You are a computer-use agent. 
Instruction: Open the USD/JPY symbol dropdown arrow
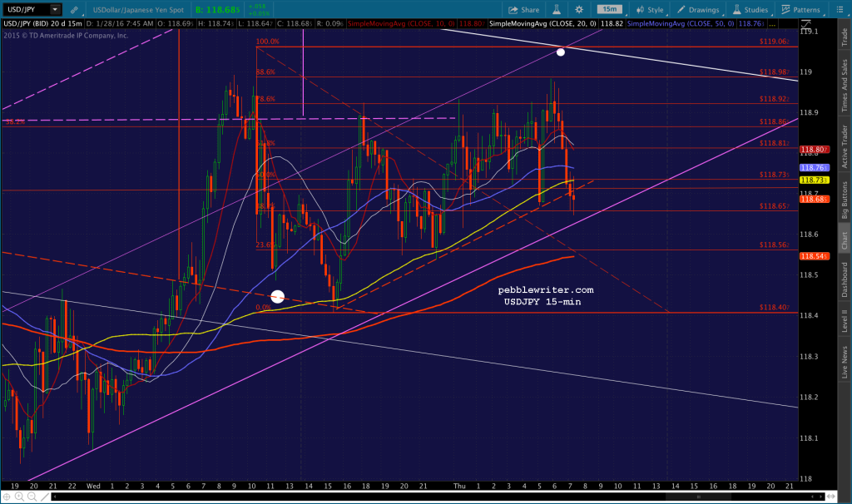click(55, 9)
